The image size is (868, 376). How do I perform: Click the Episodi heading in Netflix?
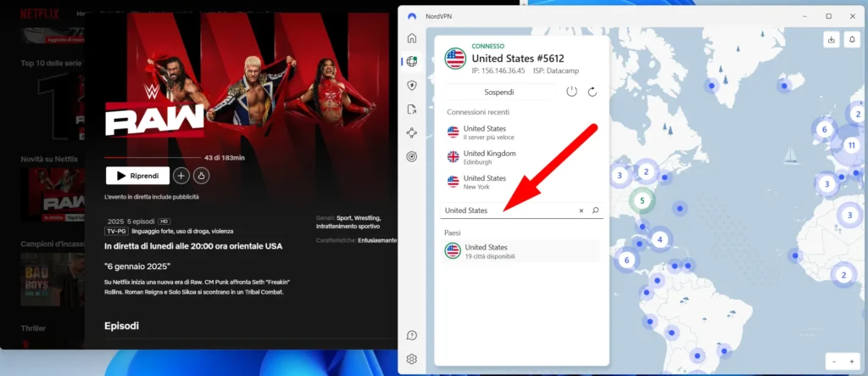coord(121,326)
